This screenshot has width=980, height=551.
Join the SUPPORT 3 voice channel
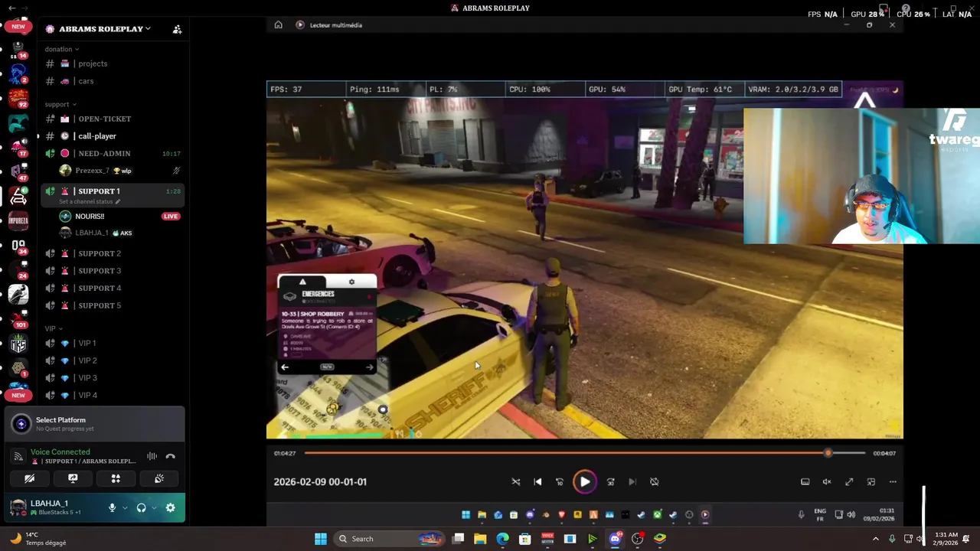click(113, 271)
